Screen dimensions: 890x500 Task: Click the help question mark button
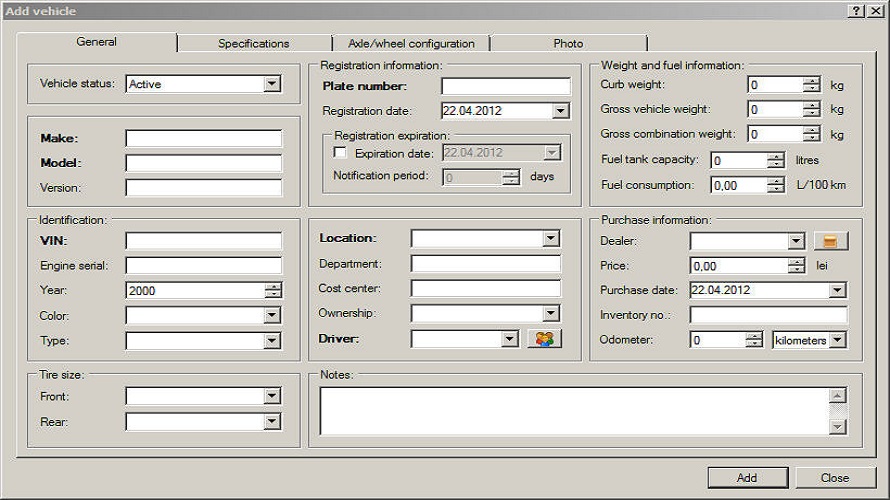click(857, 10)
